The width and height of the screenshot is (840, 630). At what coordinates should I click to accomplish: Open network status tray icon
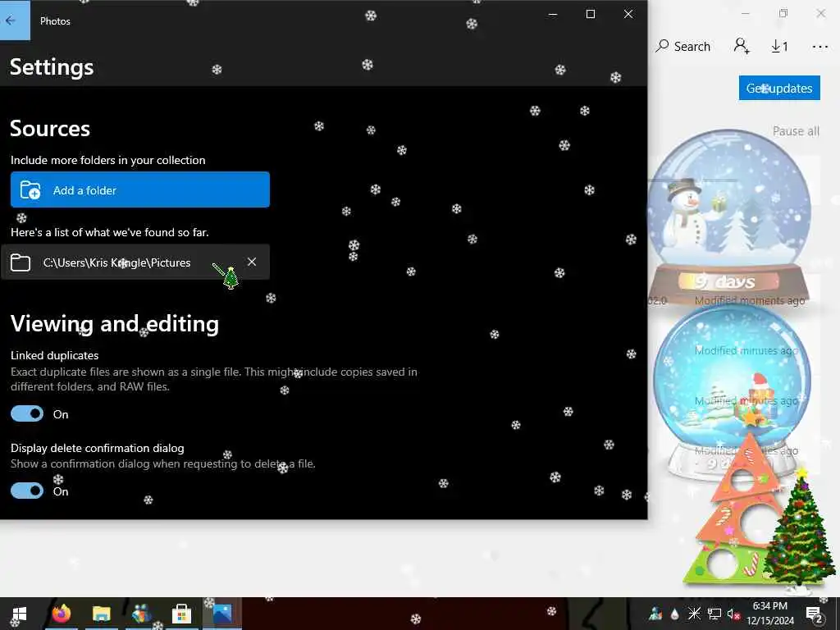[714, 614]
